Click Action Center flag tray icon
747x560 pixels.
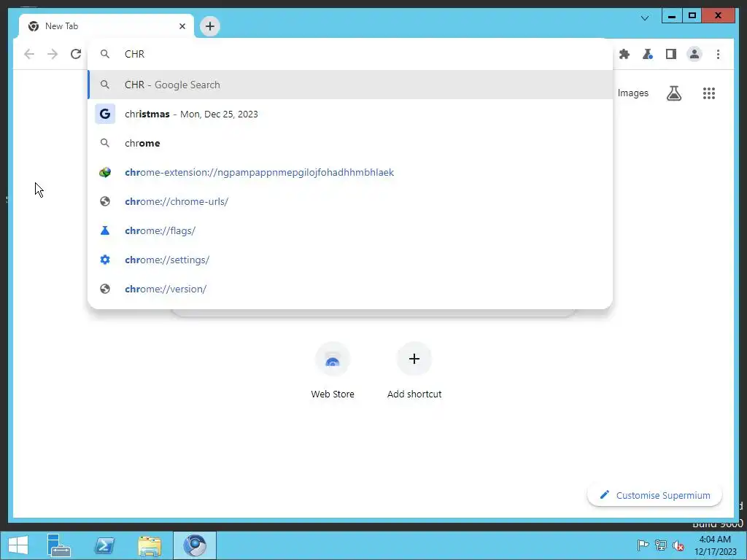click(643, 545)
